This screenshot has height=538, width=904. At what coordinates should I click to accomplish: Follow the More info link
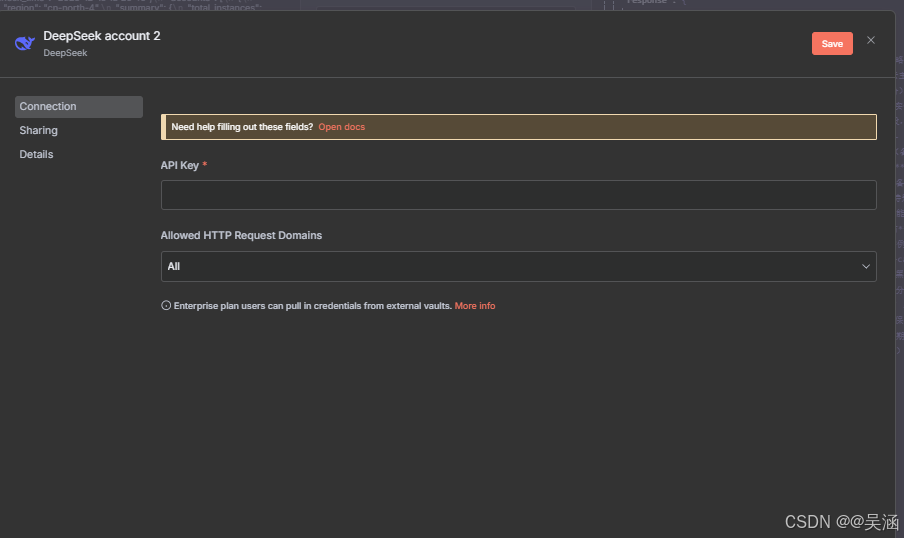click(474, 306)
